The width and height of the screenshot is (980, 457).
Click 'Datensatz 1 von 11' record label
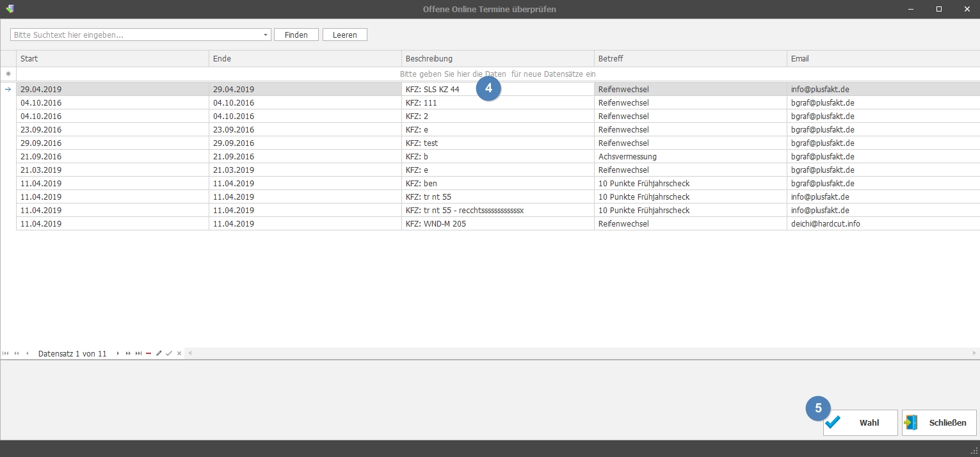(72, 353)
